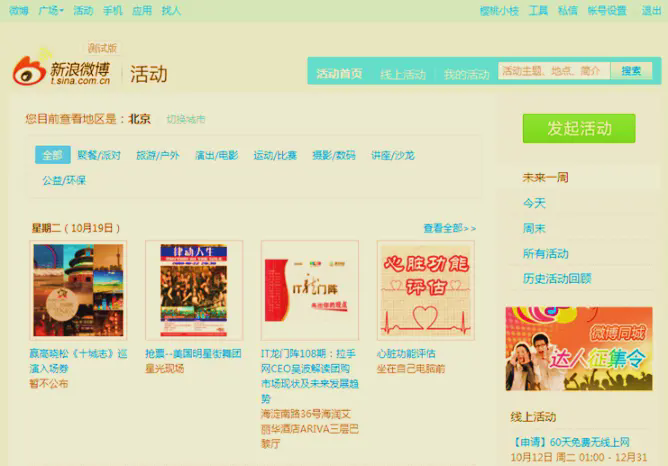This screenshot has height=466, width=668.
Task: Filter by 摄影/数码 category
Action: tap(333, 155)
